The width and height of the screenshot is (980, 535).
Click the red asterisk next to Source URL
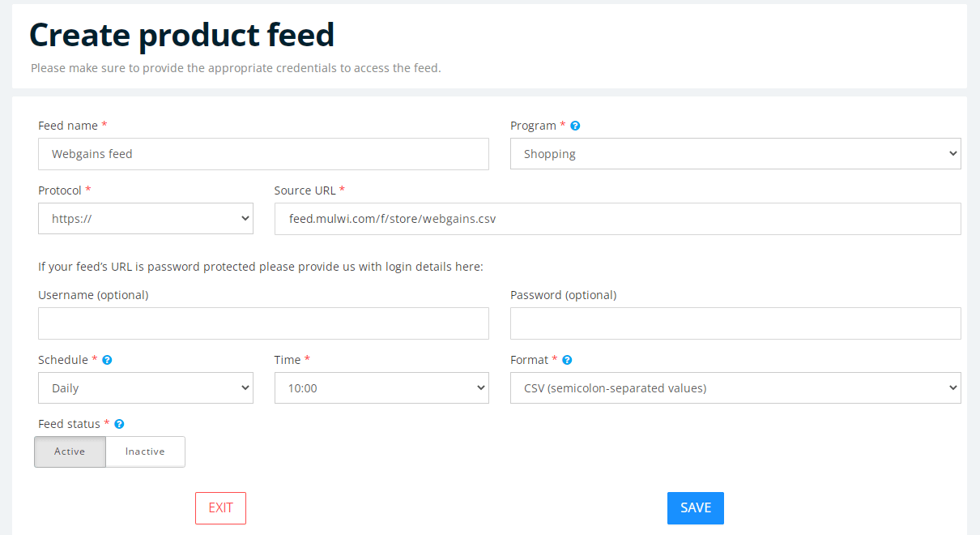[x=341, y=190]
